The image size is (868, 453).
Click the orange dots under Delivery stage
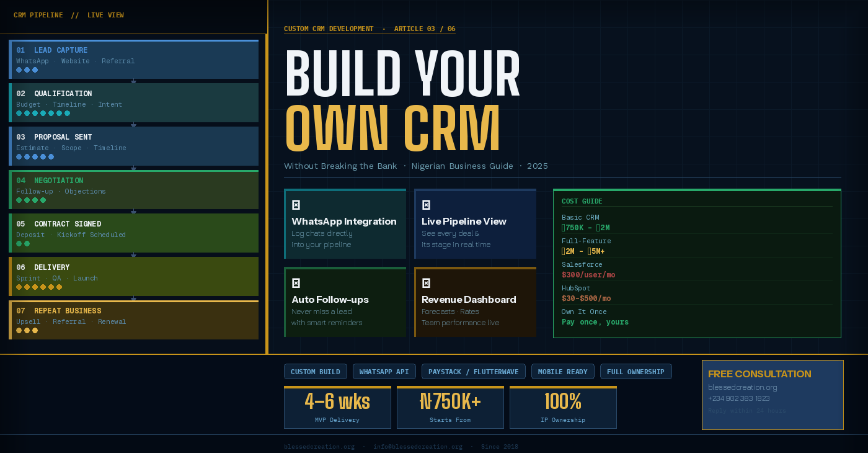coord(39,287)
